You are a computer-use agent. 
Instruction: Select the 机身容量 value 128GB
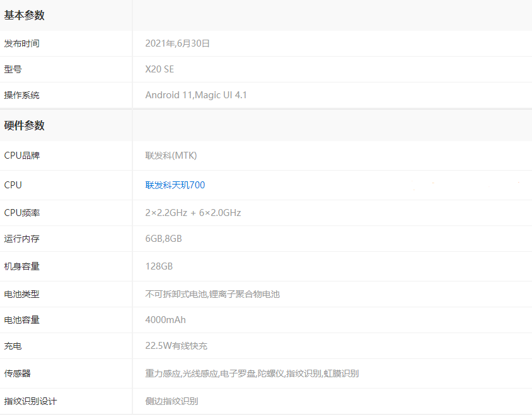[x=159, y=266]
